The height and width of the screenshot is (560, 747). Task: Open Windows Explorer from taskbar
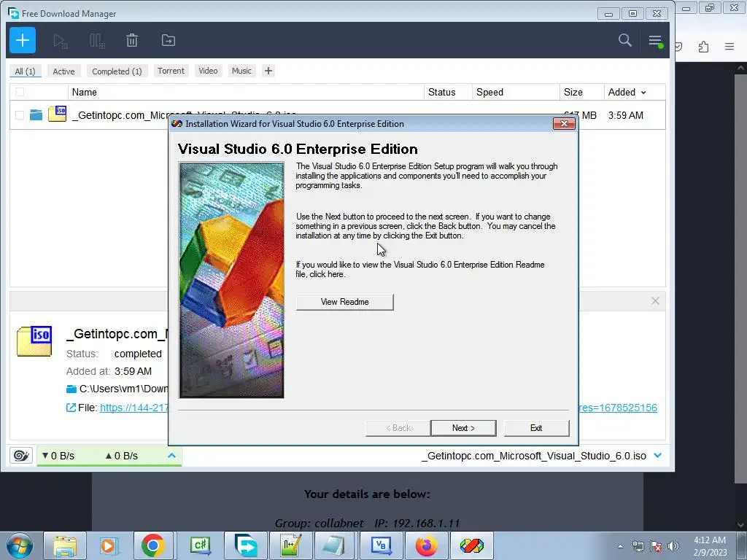65,545
